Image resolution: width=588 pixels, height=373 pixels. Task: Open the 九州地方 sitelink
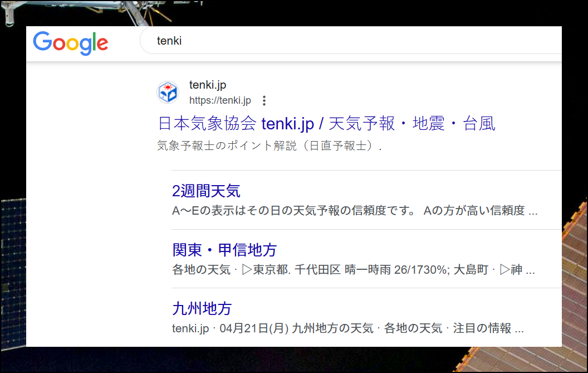click(202, 308)
